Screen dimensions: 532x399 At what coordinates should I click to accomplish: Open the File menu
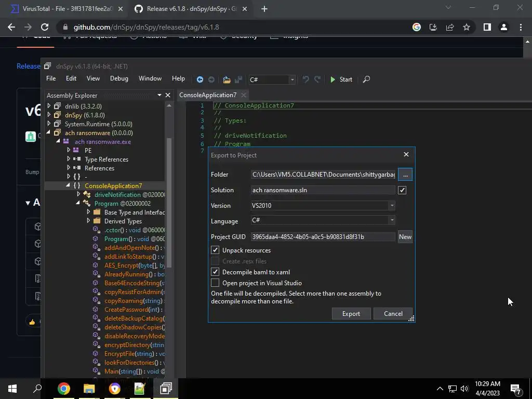tap(51, 78)
